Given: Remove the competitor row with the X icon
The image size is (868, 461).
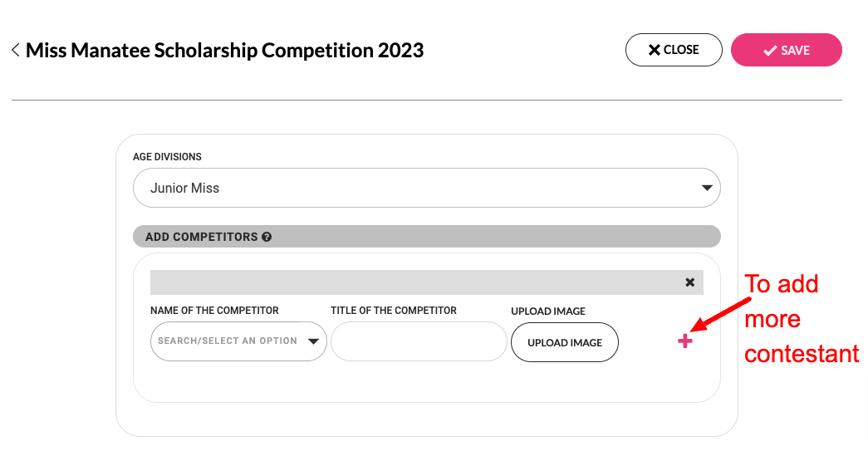Looking at the screenshot, I should pos(689,282).
